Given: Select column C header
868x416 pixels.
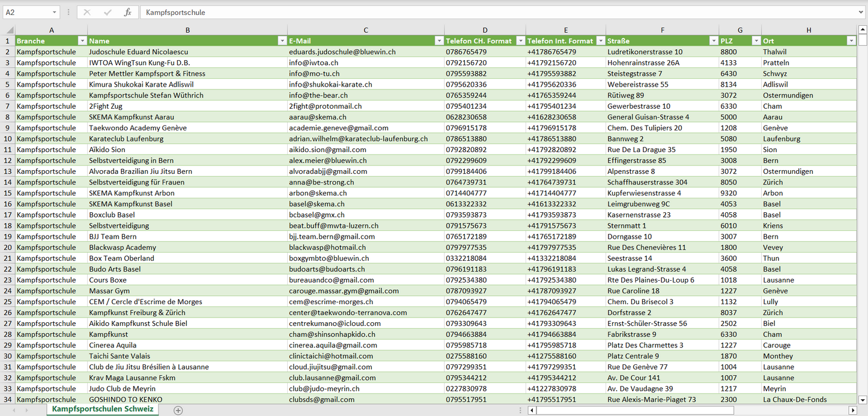Looking at the screenshot, I should 366,30.
